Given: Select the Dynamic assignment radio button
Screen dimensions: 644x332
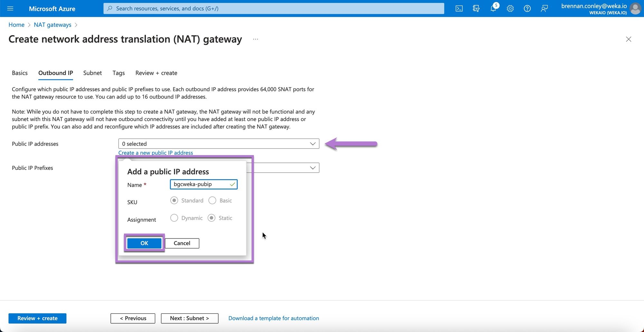Looking at the screenshot, I should (x=174, y=218).
